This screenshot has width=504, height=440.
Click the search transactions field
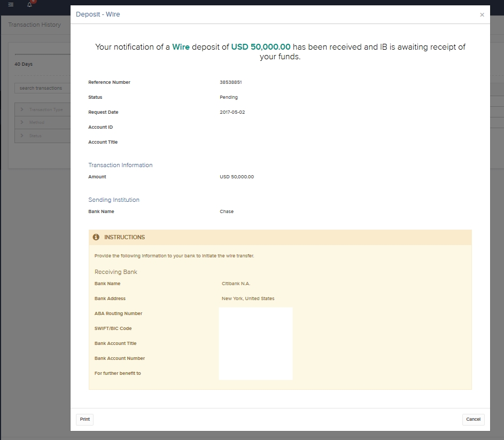[42, 88]
